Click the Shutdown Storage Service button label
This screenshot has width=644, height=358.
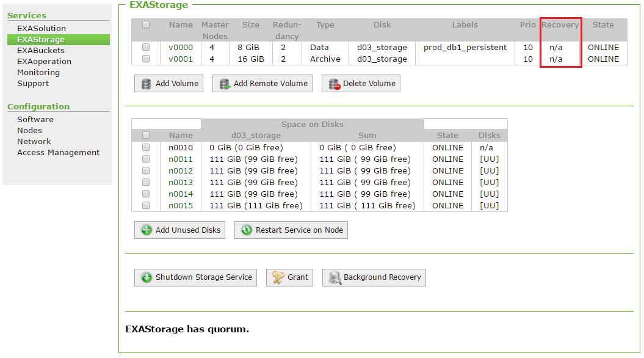204,277
